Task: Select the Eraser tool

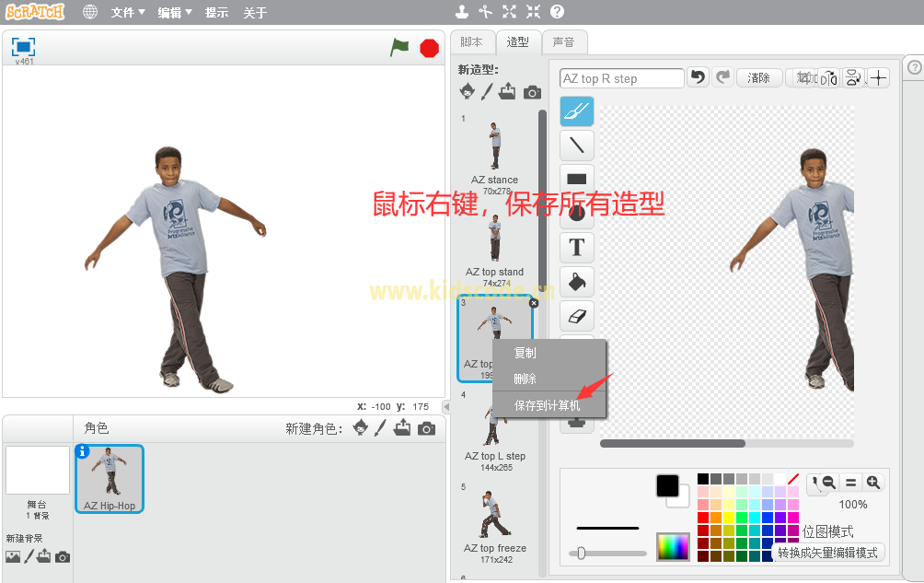Action: (x=575, y=315)
